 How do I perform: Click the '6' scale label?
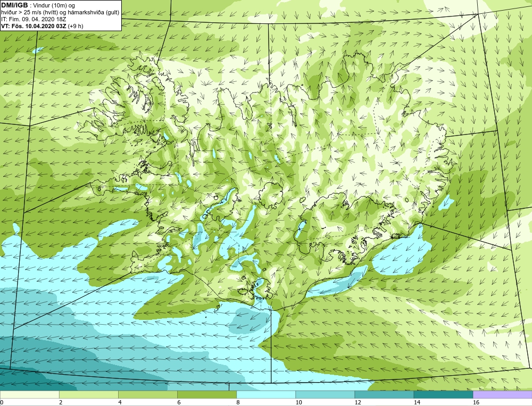point(179,402)
